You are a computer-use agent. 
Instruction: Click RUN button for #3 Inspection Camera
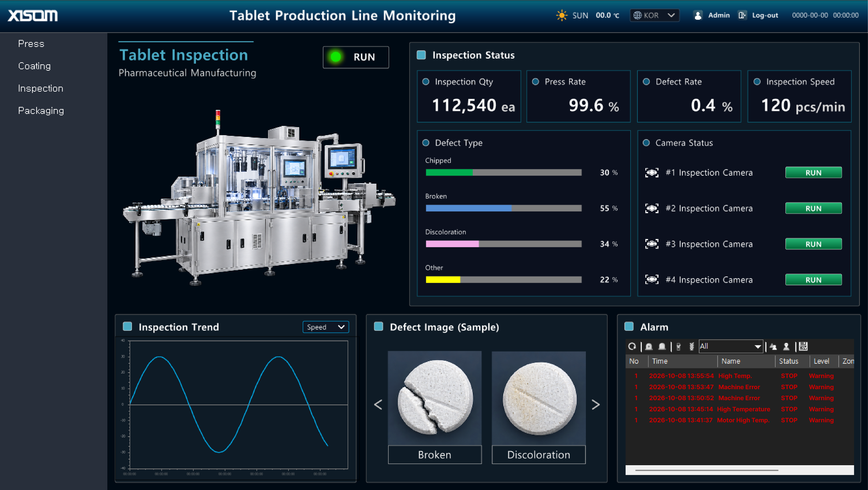[813, 244]
